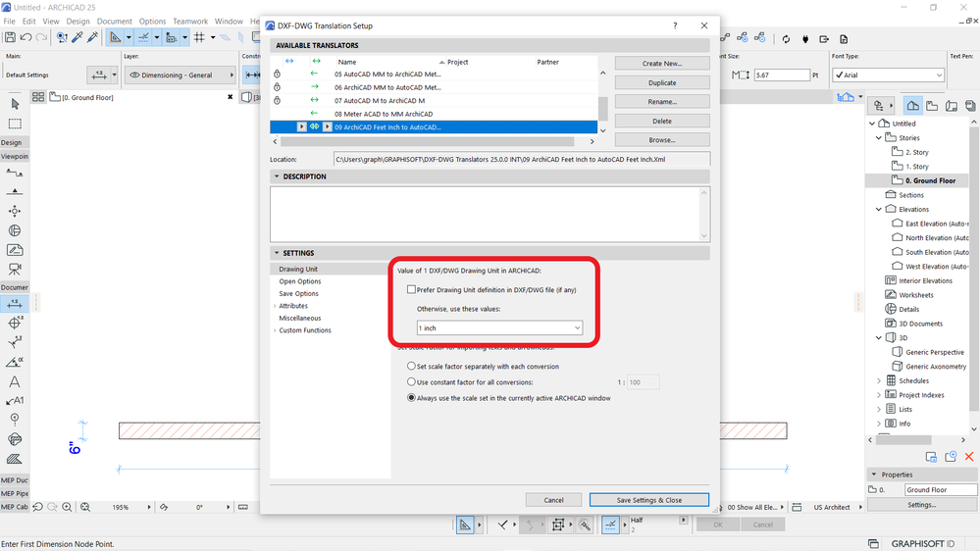Click the grid snap icon in toolbar

point(199,37)
